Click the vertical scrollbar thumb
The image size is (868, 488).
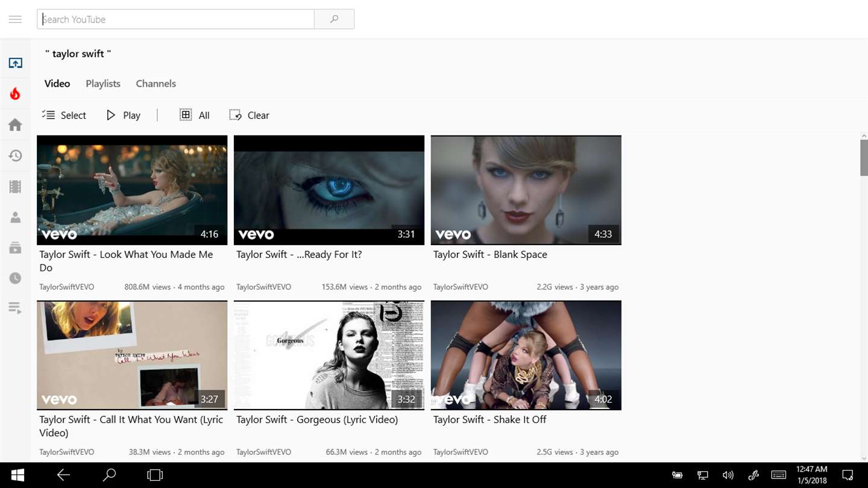(864, 158)
